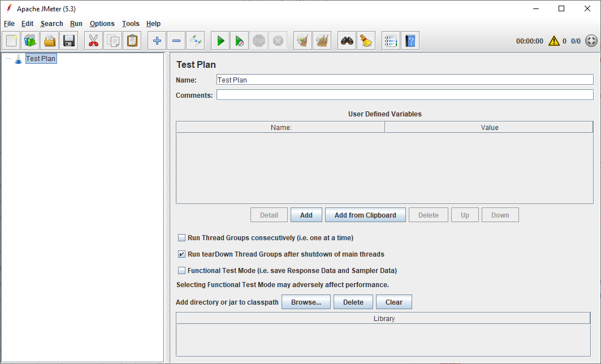Open the Templates icon in toolbar
601x364 pixels.
click(31, 41)
